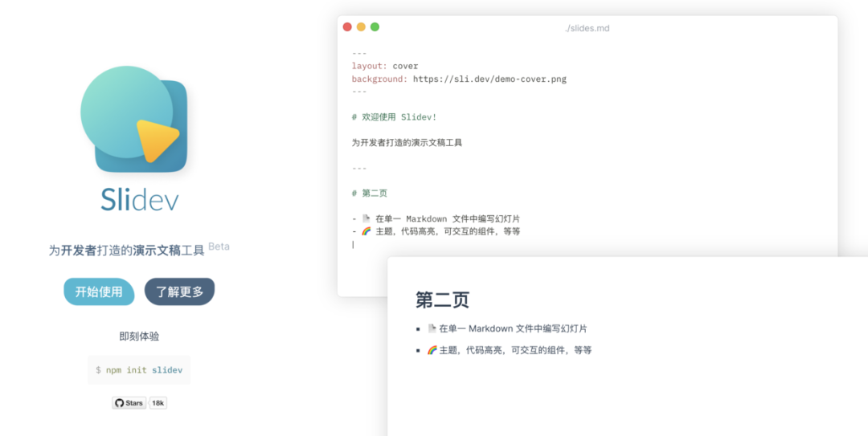Click '为开发者打造的演示文稿工具' line in editor
The image size is (868, 436).
407,143
